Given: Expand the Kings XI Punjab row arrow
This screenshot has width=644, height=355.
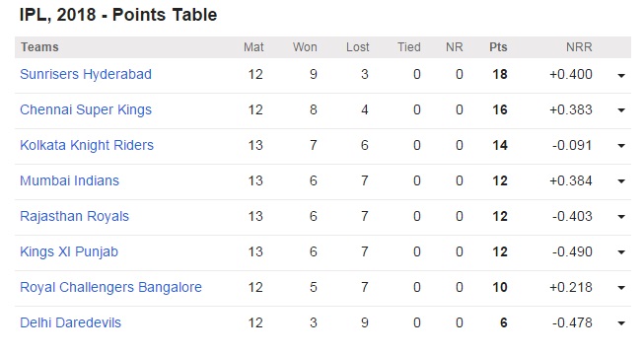Looking at the screenshot, I should click(x=621, y=252).
